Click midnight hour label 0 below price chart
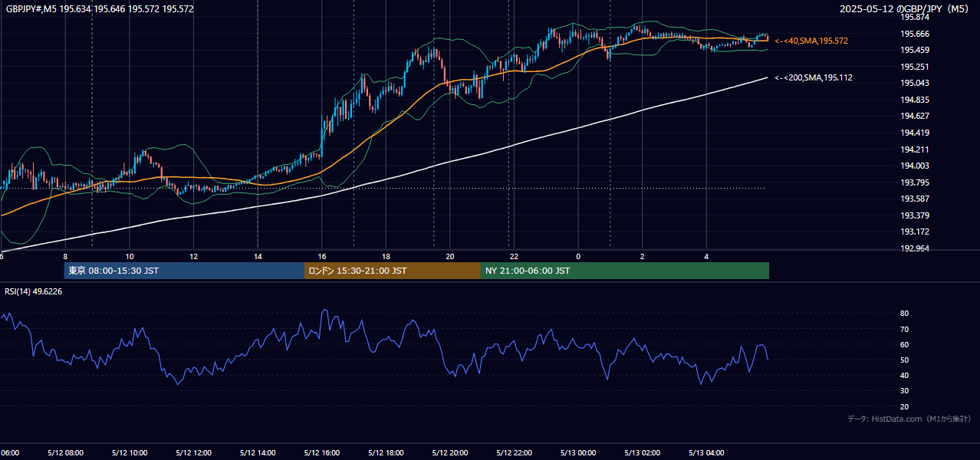Screen dimensions: 980x460 click(578, 257)
